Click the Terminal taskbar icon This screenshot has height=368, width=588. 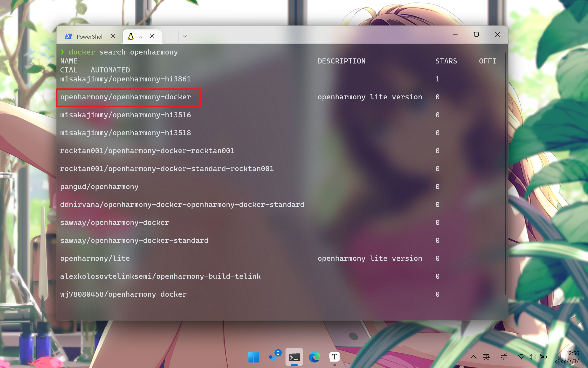tap(294, 357)
